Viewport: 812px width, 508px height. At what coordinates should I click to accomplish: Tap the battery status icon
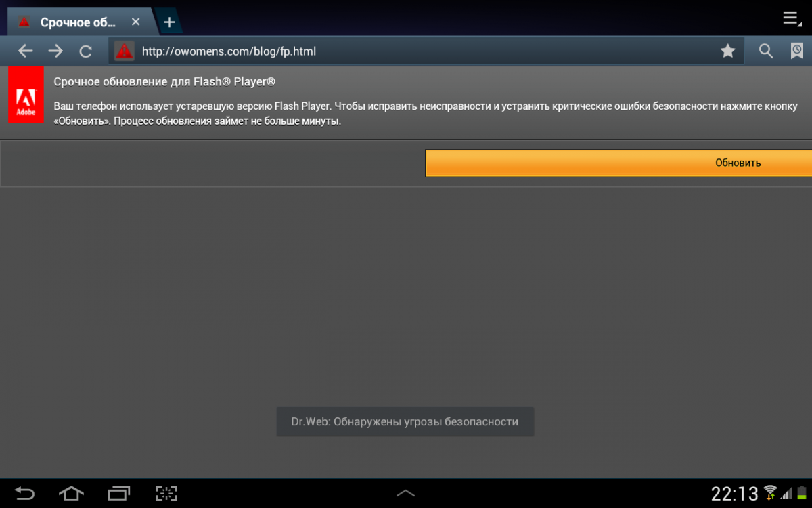coord(802,492)
